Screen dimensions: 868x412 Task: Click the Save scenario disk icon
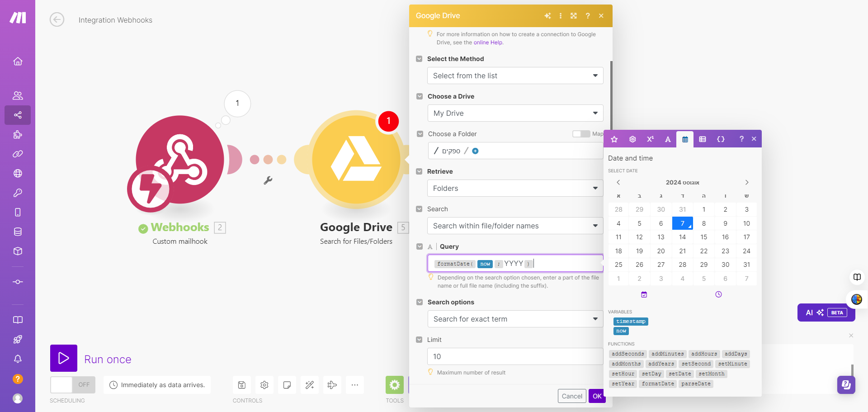coord(242,385)
